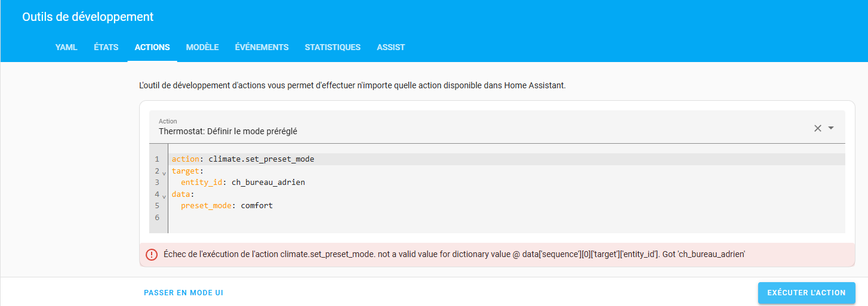Click PASSER EN MODE UI link
The height and width of the screenshot is (306, 868).
tap(183, 293)
